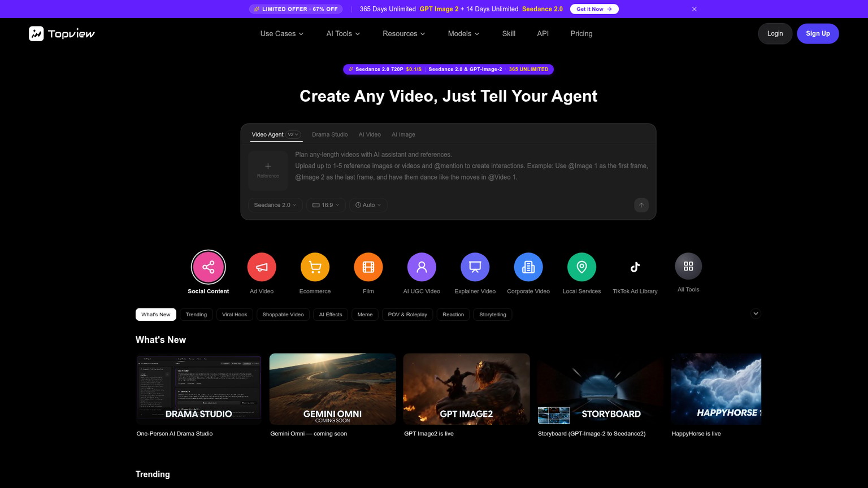
Task: Open the Auto duration dropdown
Action: (x=368, y=205)
